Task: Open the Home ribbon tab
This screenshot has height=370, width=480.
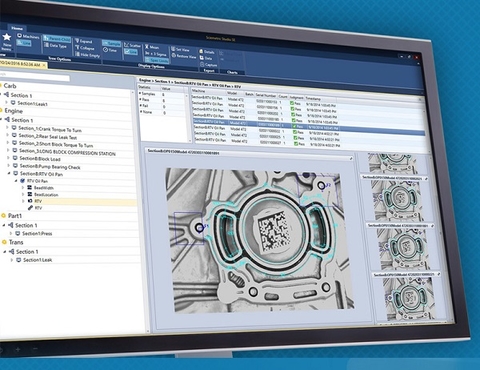Action: [x=17, y=28]
